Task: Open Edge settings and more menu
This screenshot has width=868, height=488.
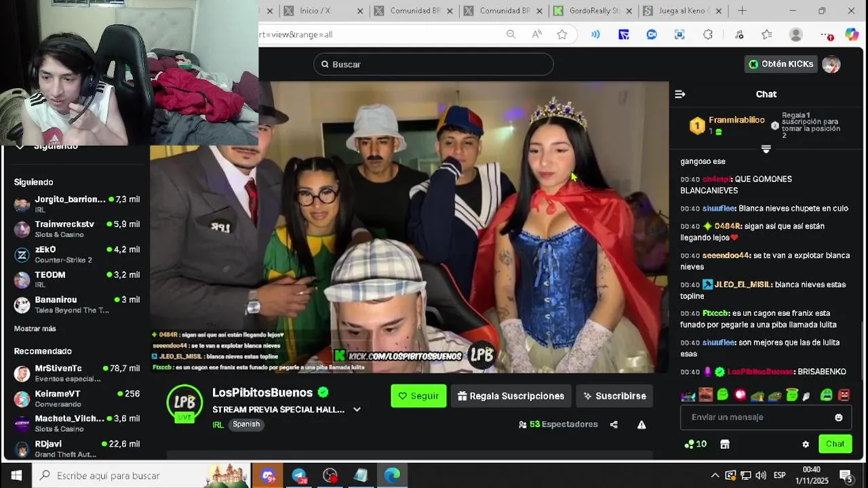Action: coord(826,35)
